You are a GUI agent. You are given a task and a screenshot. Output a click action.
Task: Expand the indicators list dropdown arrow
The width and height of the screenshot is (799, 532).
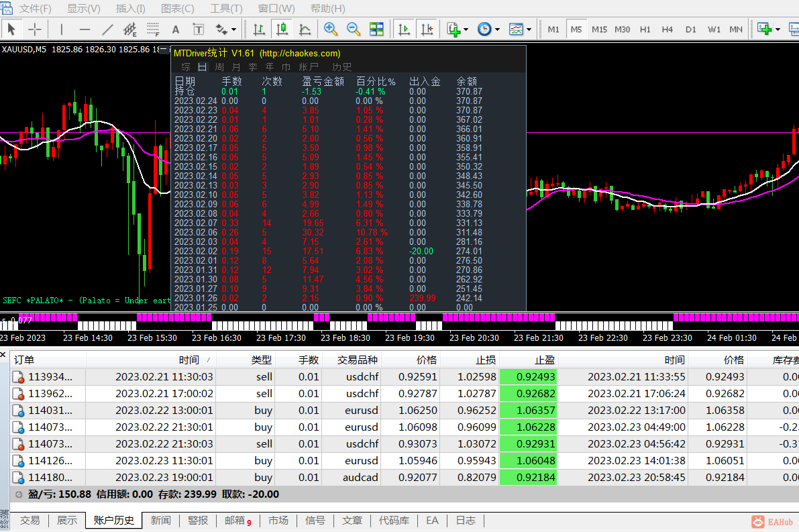click(x=466, y=30)
